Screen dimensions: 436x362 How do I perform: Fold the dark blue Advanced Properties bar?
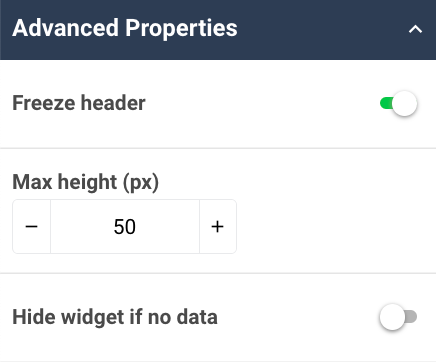pos(218,30)
